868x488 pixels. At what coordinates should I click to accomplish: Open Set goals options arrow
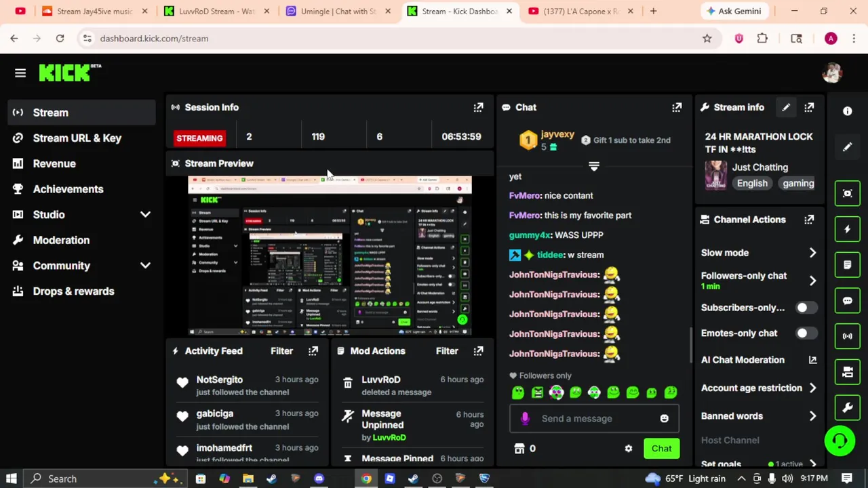812,464
